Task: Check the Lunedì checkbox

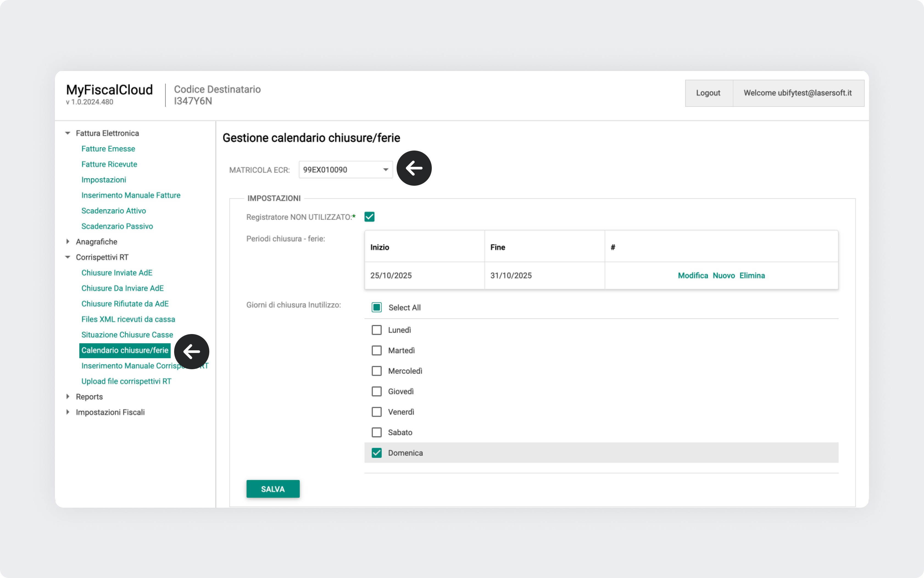Action: 376,330
